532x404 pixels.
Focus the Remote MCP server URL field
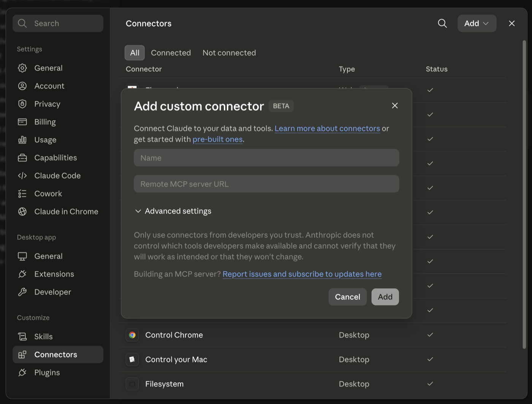pos(266,184)
